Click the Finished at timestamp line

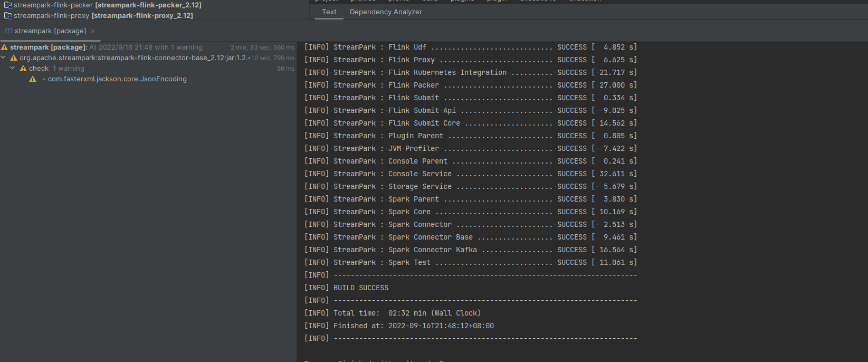click(x=399, y=326)
